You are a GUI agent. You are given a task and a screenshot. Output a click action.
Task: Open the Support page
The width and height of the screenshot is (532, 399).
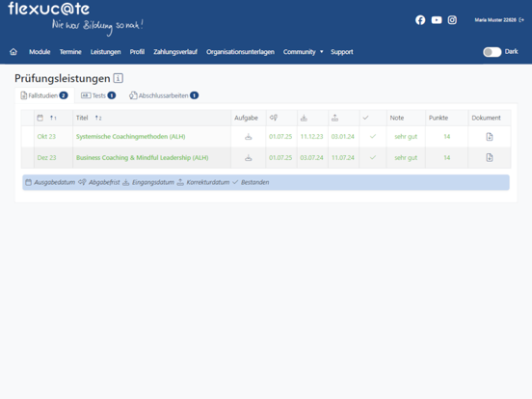click(342, 52)
